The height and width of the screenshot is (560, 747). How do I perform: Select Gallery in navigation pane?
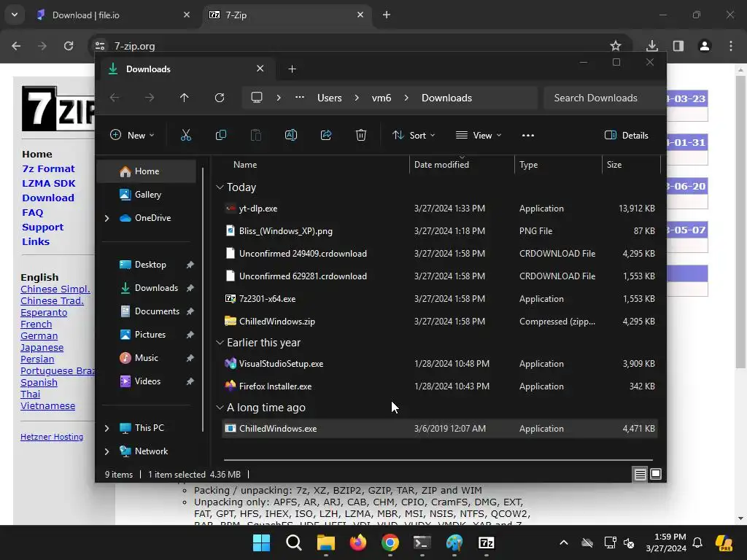[x=146, y=195]
